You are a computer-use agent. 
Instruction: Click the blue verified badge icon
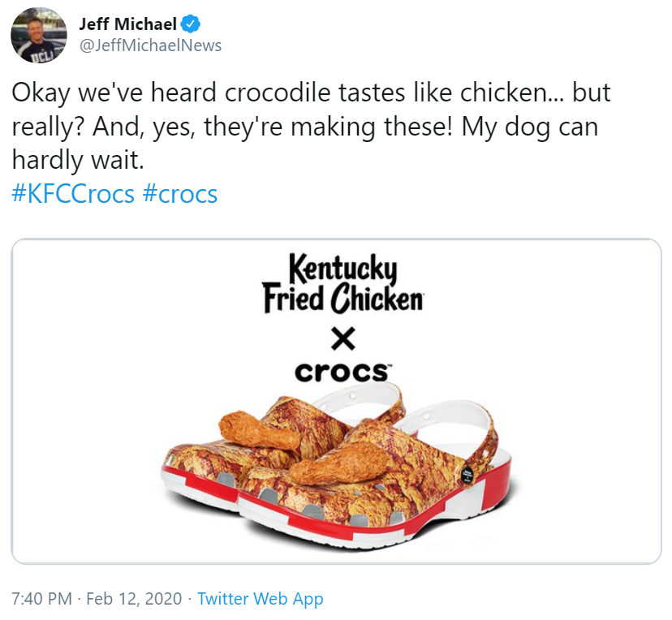(191, 24)
